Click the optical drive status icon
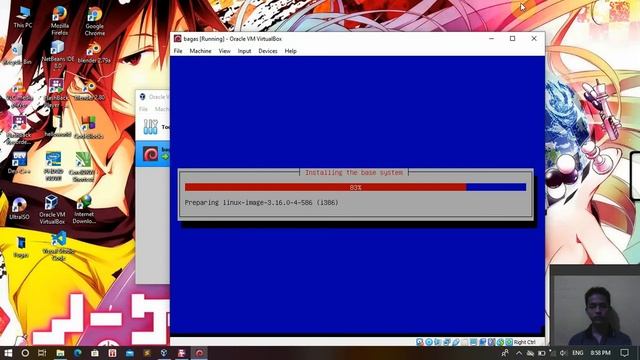Viewport: 640px width, 360px height. (429, 342)
